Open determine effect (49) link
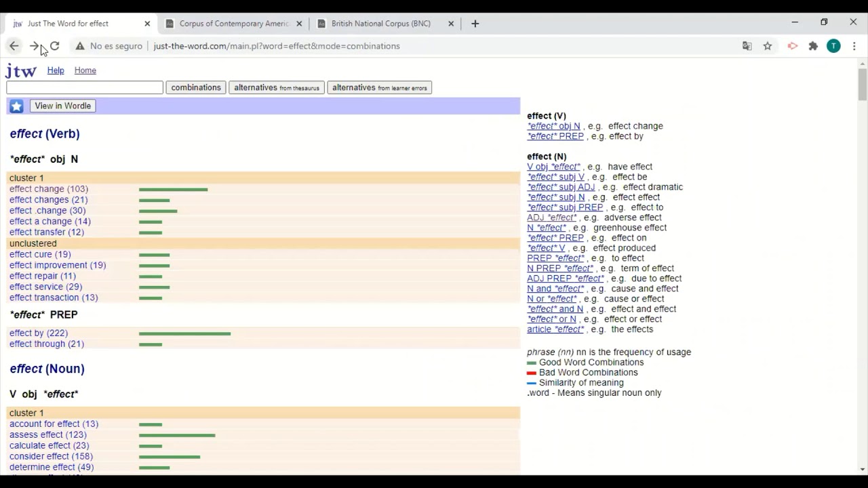868x488 pixels. pyautogui.click(x=52, y=468)
